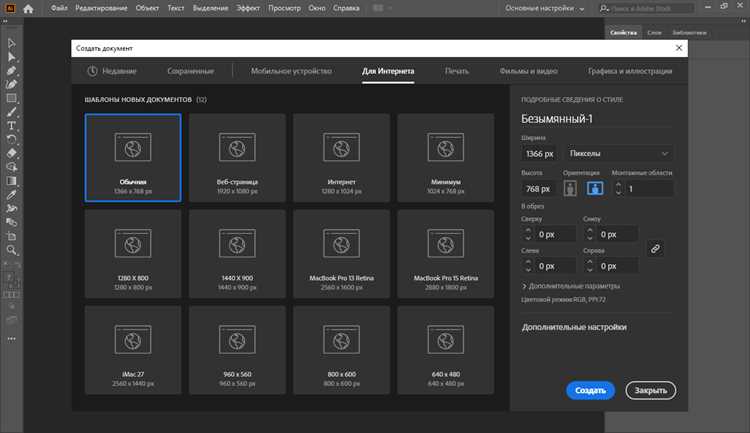Viewport: 750px width, 433px height.
Task: Open the Эффект menu
Action: click(248, 8)
